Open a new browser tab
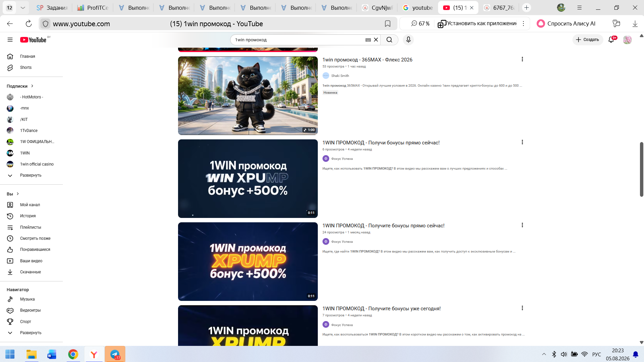This screenshot has height=362, width=644. coord(526,8)
